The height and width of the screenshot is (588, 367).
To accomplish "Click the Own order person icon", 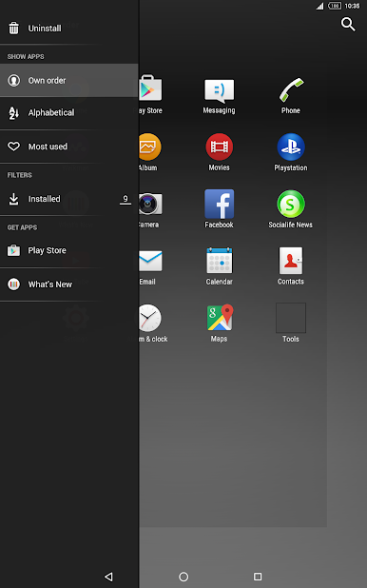I will pyautogui.click(x=14, y=80).
